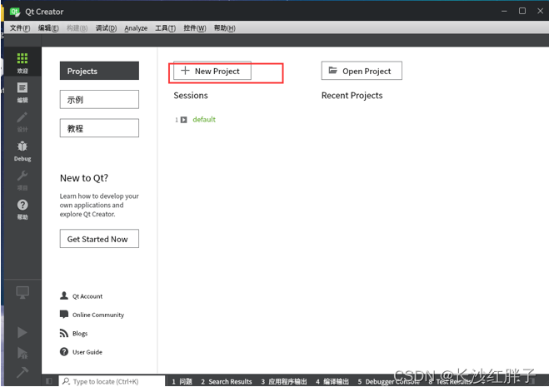Click the Blogs RSS feed icon
The width and height of the screenshot is (549, 392).
pyautogui.click(x=63, y=333)
